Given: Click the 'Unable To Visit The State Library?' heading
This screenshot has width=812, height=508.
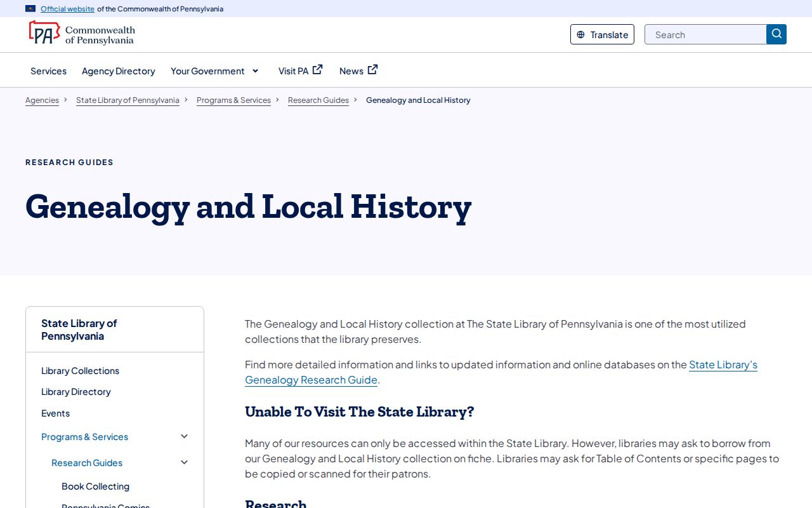Looking at the screenshot, I should (360, 411).
